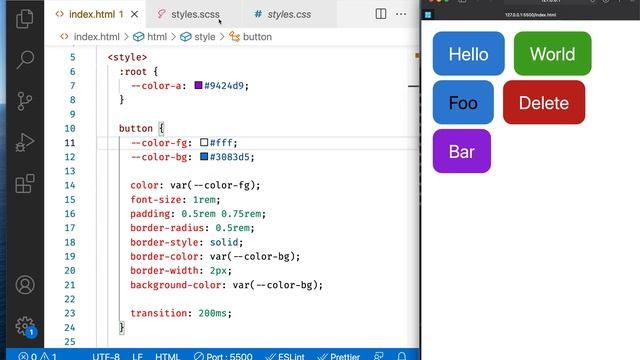The image size is (640, 360).
Task: Switch to the styles.scss tab
Action: [195, 14]
